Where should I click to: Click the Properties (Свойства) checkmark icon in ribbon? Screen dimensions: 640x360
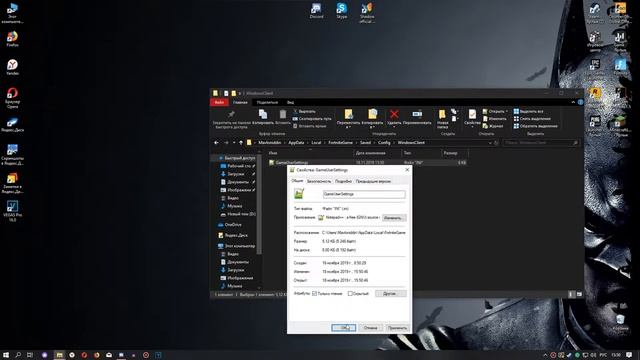[472, 114]
